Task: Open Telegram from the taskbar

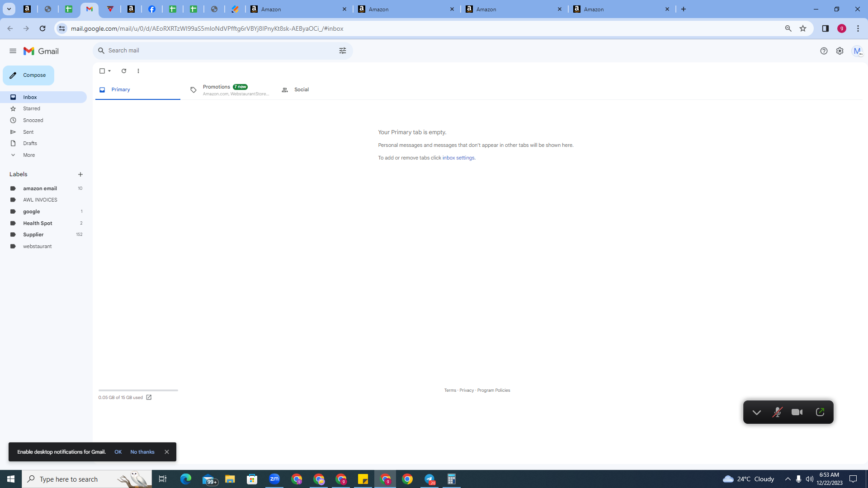Action: coord(429,479)
